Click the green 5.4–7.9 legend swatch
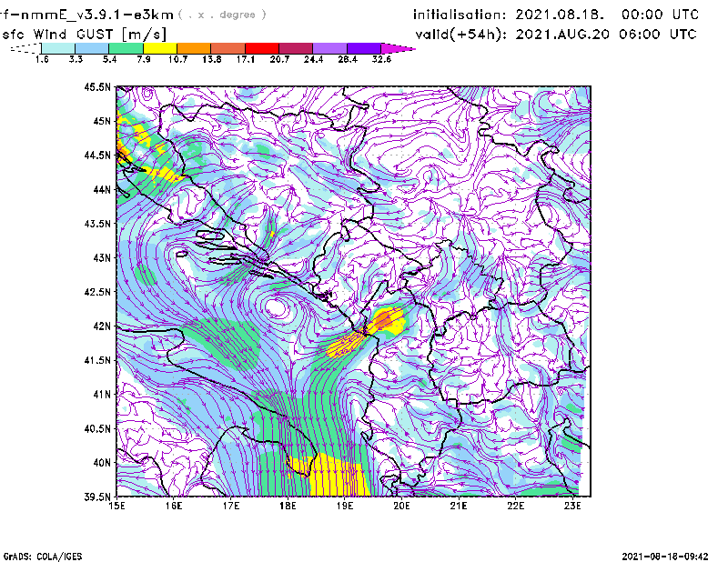Viewport: 728px width, 562px height. pyautogui.click(x=126, y=48)
